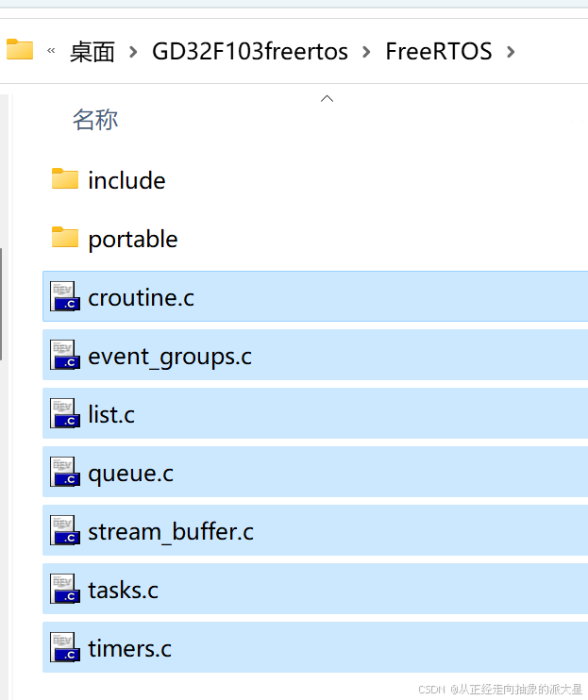
Task: Expand hidden path with the double chevron
Action: point(51,50)
